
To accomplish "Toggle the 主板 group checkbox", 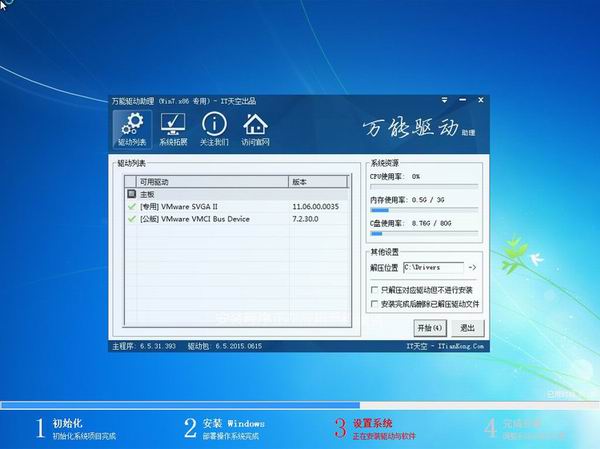I will [131, 194].
